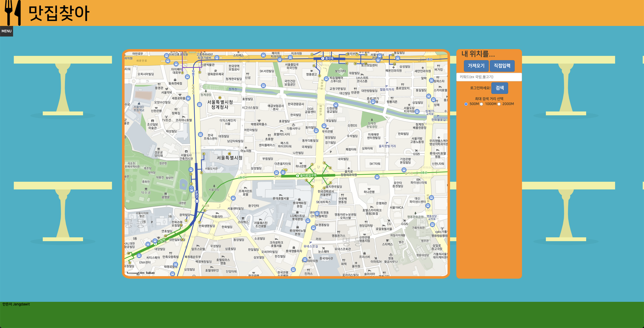
Task: Click the keyword search input field
Action: click(x=489, y=77)
